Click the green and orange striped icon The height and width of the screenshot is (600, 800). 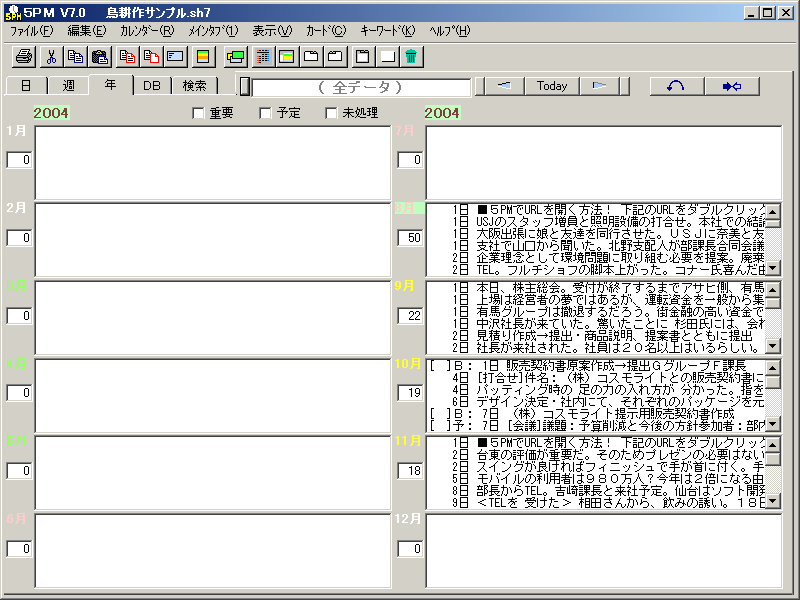click(x=203, y=57)
